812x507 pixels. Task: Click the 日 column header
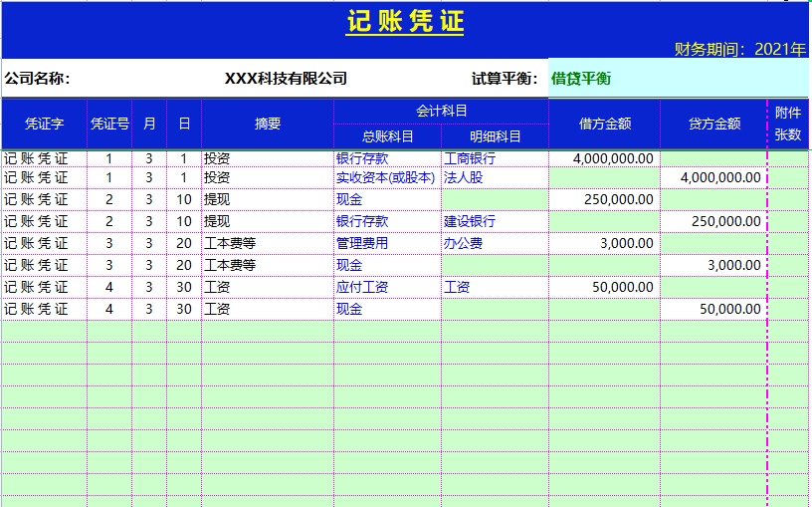184,124
